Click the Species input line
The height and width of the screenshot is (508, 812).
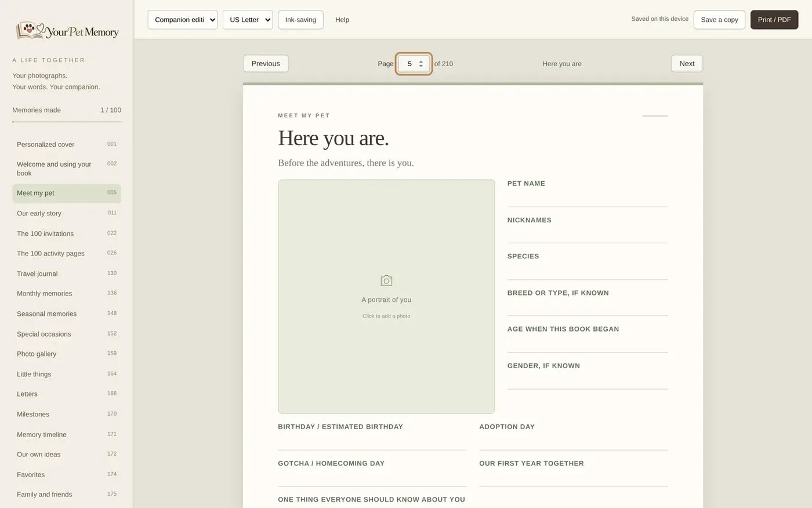coord(588,272)
